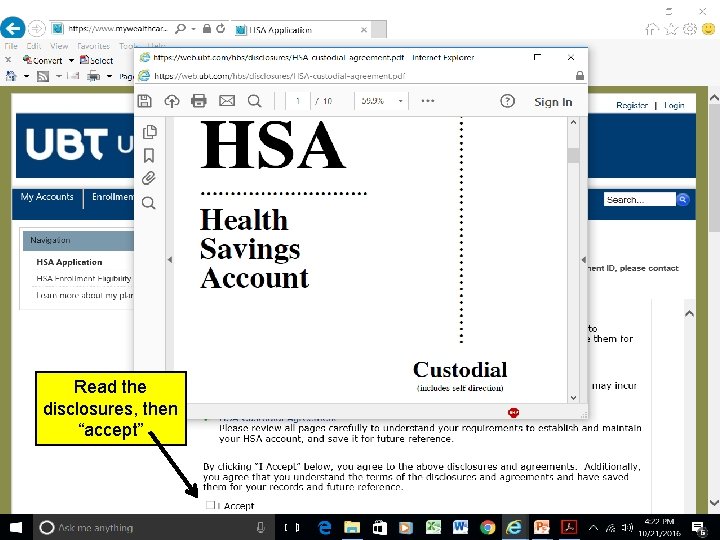This screenshot has height=540, width=720.
Task: Open HSA Enrollment Eligibility link
Action: point(84,278)
